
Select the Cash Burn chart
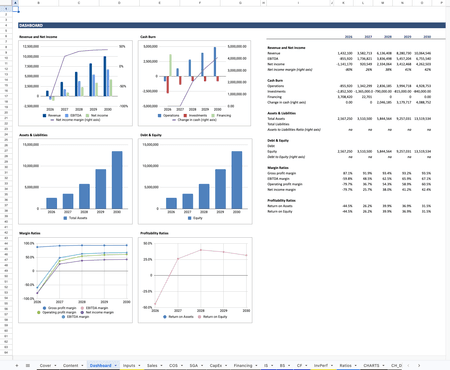tap(194, 83)
